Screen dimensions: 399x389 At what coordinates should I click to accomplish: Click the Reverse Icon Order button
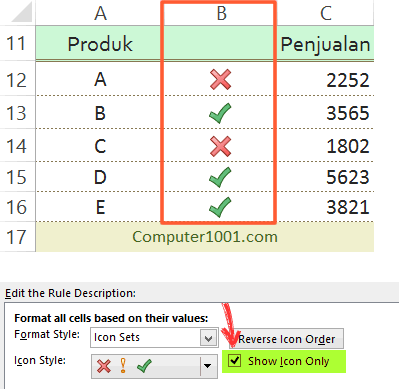point(287,339)
